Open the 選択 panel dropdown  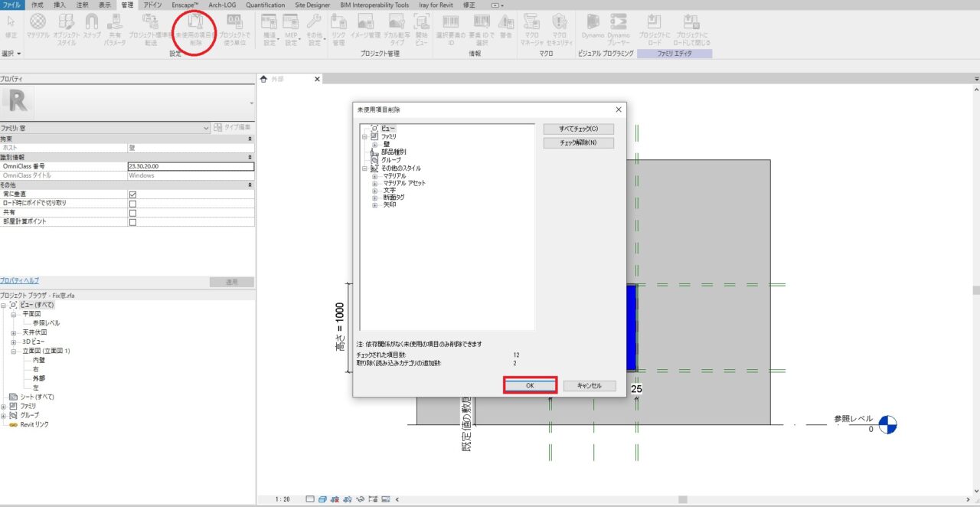coord(11,54)
